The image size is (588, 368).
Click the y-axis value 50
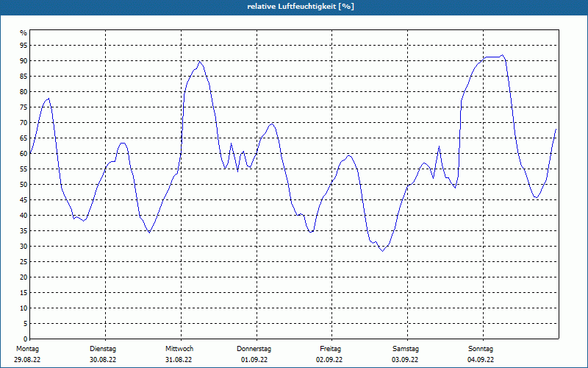click(24, 185)
